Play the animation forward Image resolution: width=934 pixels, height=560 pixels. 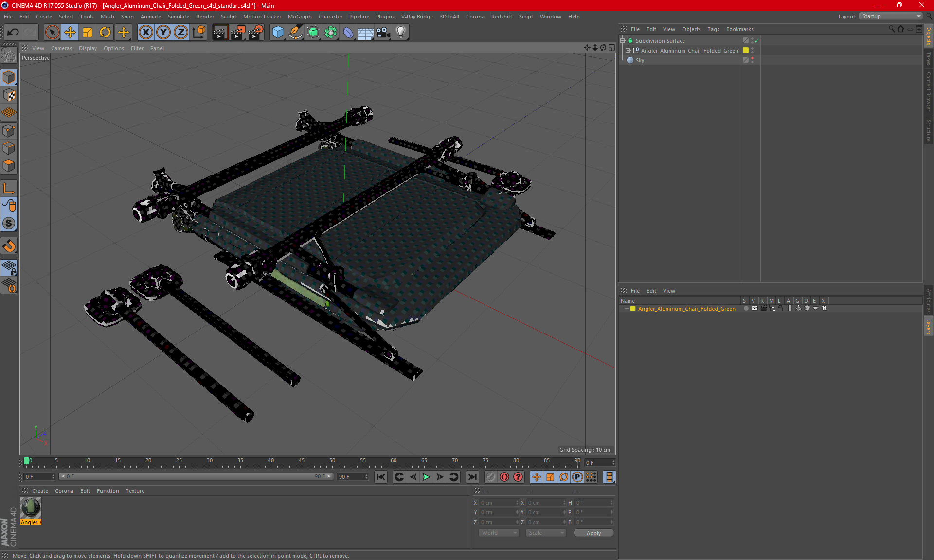coord(426,477)
